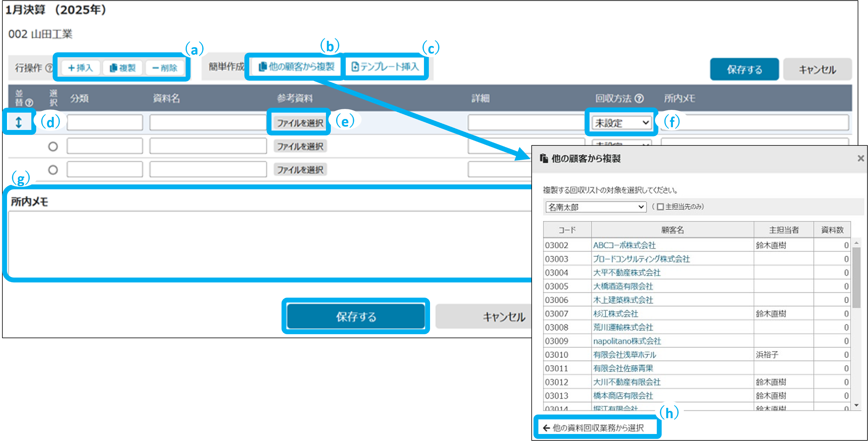
Task: Click the top-right キャンセル button
Action: pyautogui.click(x=817, y=69)
